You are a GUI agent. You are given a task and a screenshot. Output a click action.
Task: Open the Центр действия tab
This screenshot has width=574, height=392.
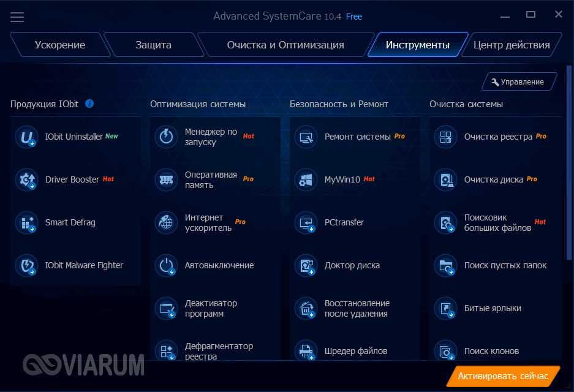[x=512, y=45]
